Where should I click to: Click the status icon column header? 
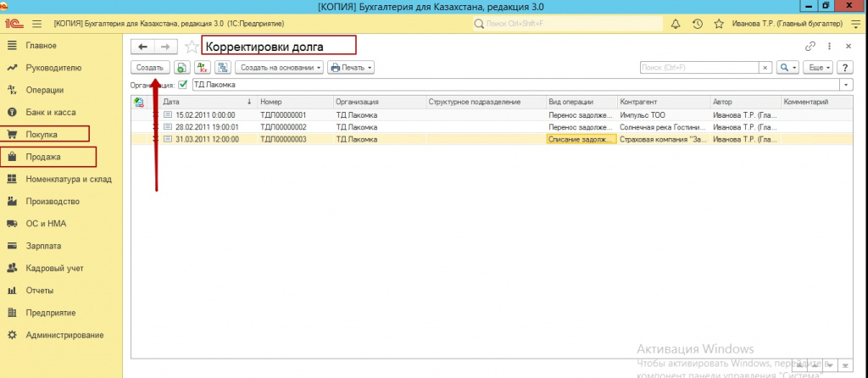pyautogui.click(x=139, y=102)
